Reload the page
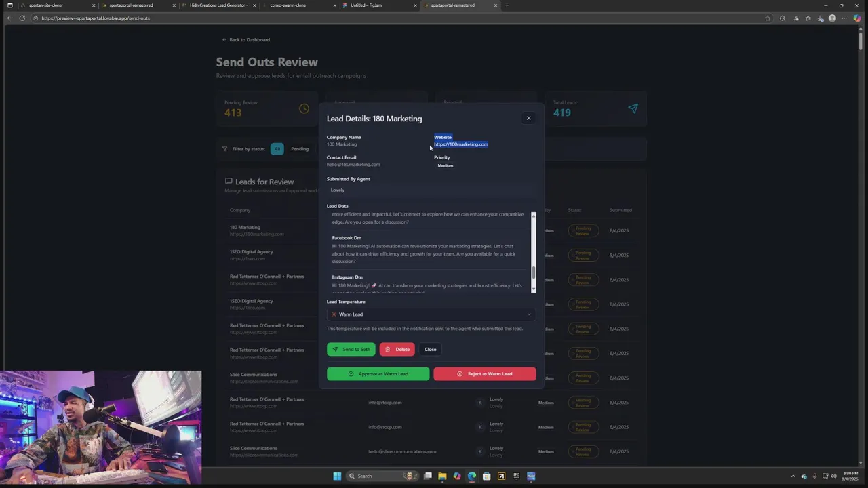 22,18
